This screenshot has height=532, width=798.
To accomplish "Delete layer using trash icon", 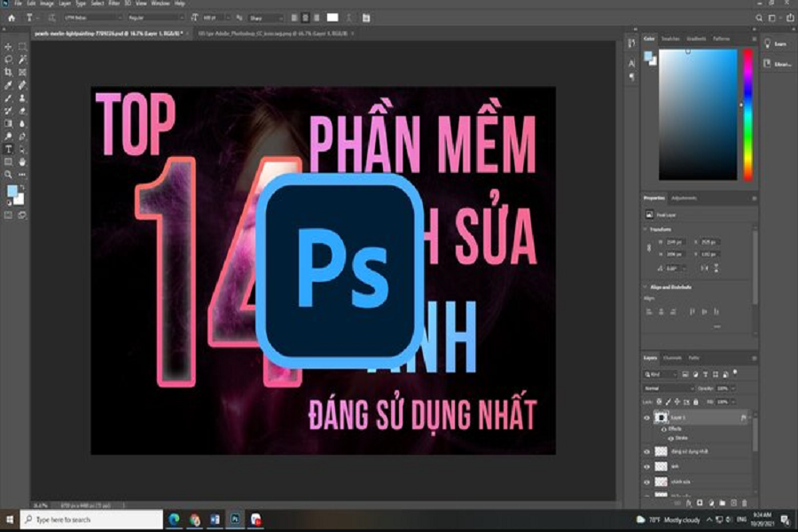I will click(745, 503).
